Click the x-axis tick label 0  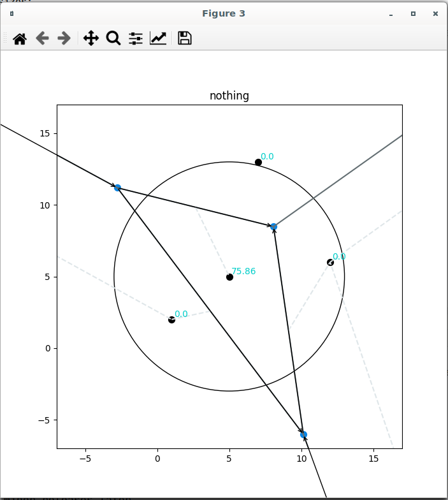click(x=157, y=459)
